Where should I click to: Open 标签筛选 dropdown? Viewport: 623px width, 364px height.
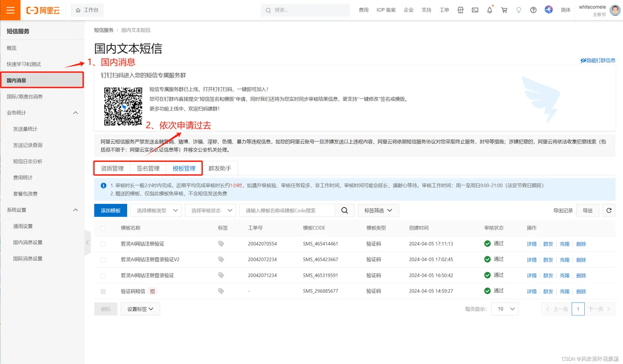click(x=378, y=210)
